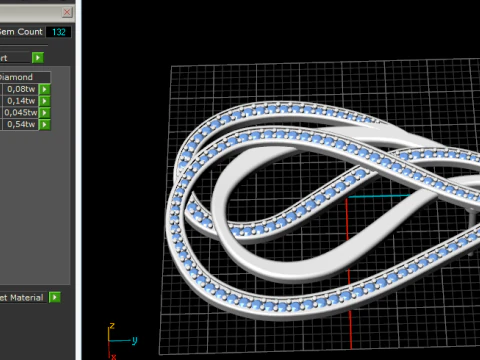The height and width of the screenshot is (360, 480).
Task: Click the Material label
Action: (22, 297)
